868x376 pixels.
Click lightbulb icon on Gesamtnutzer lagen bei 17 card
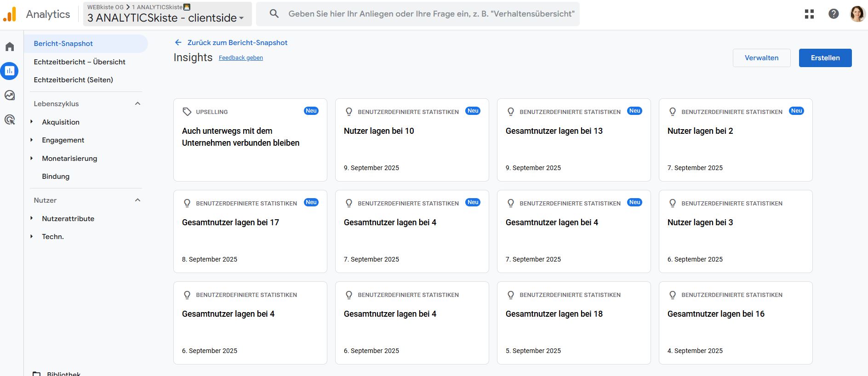pyautogui.click(x=187, y=203)
